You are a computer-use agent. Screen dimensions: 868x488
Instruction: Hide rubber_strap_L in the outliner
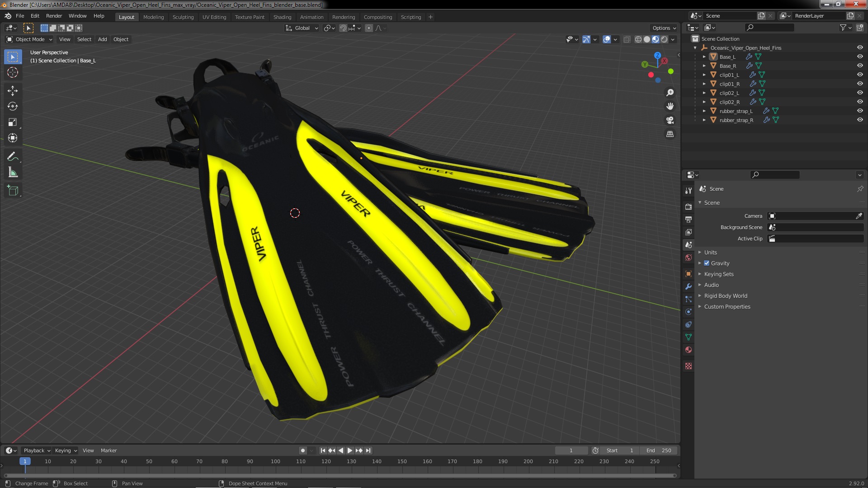click(859, 111)
